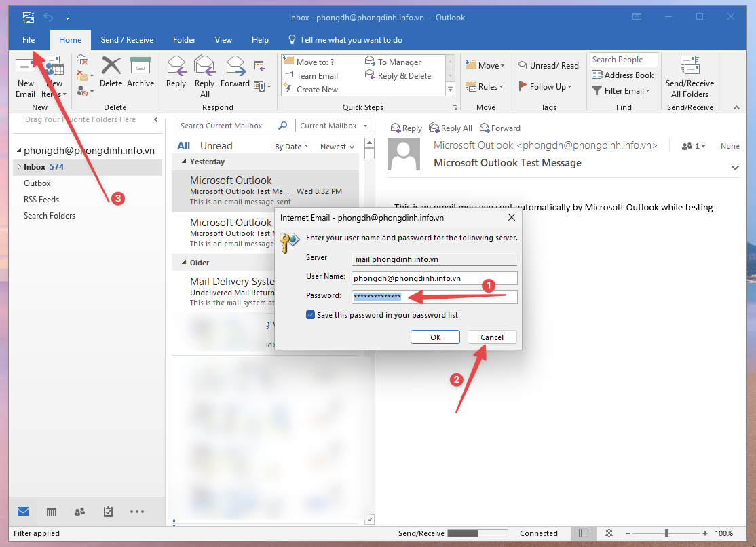This screenshot has height=547, width=756.
Task: Click Reply All in reading pane
Action: (x=451, y=128)
